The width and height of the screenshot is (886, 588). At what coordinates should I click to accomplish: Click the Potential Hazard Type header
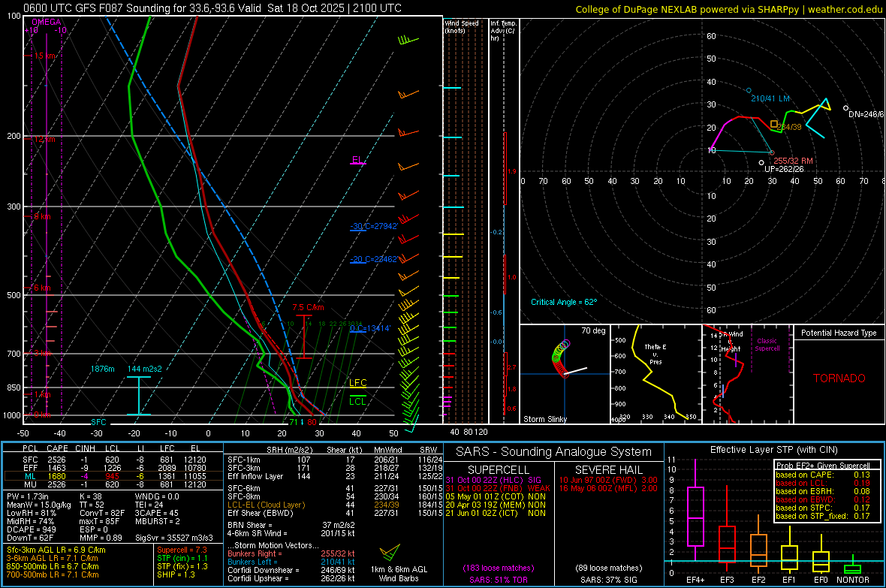pos(839,333)
